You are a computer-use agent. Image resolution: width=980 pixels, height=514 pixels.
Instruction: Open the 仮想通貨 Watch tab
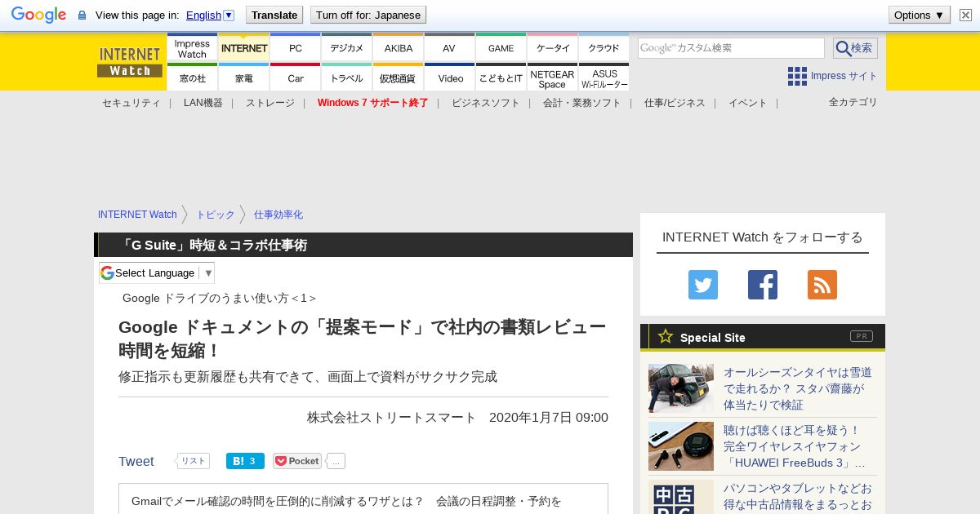[398, 78]
